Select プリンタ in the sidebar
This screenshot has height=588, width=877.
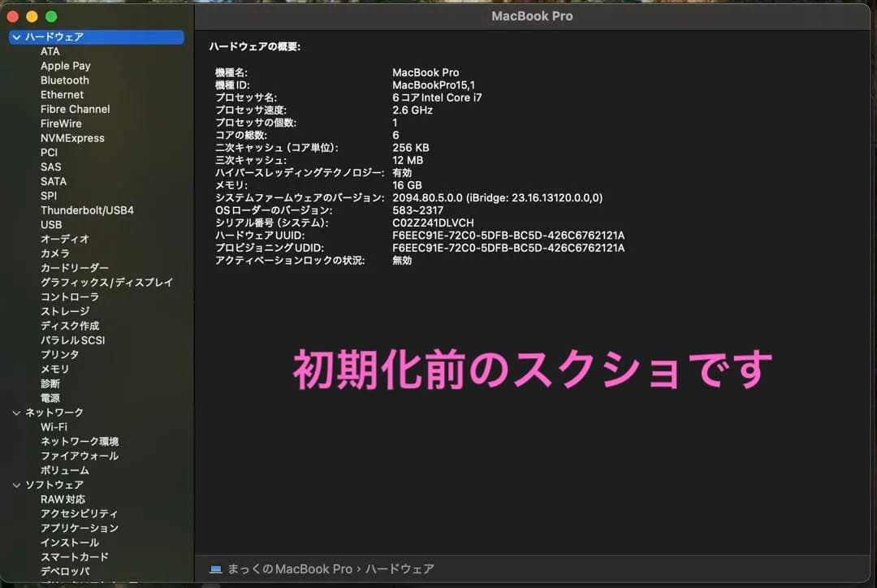click(60, 355)
